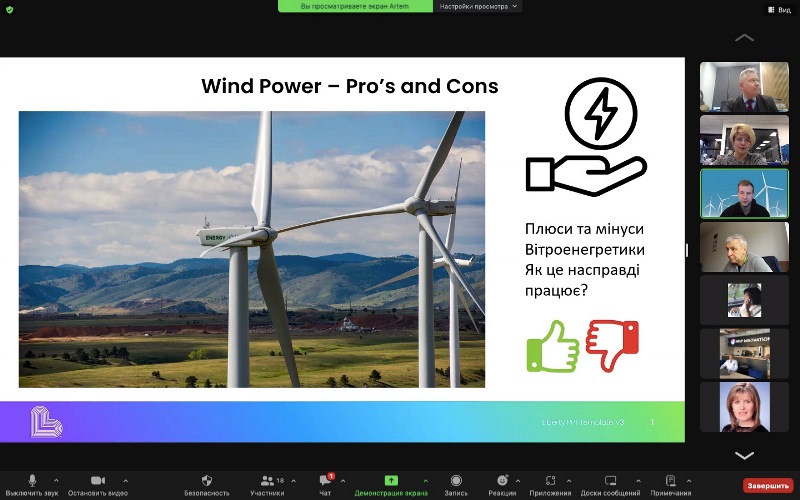Select the participant with the office showroom picture
The height and width of the screenshot is (500, 800).
point(744,354)
